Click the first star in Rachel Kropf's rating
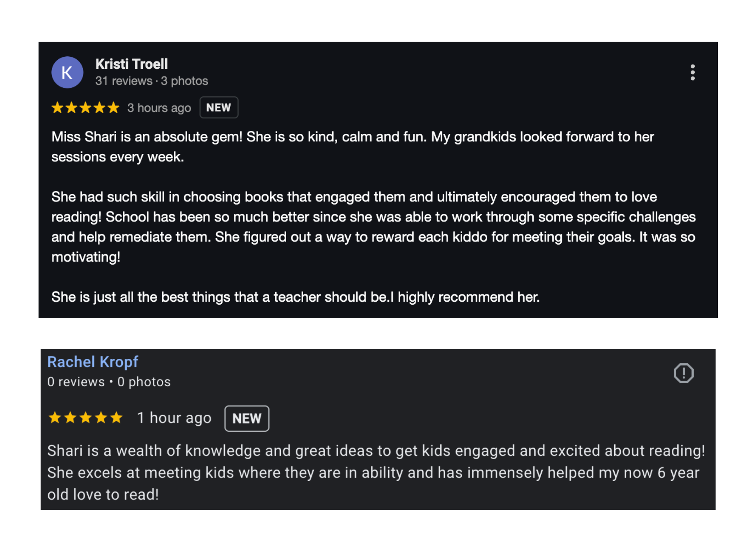The height and width of the screenshot is (550, 756). [55, 418]
